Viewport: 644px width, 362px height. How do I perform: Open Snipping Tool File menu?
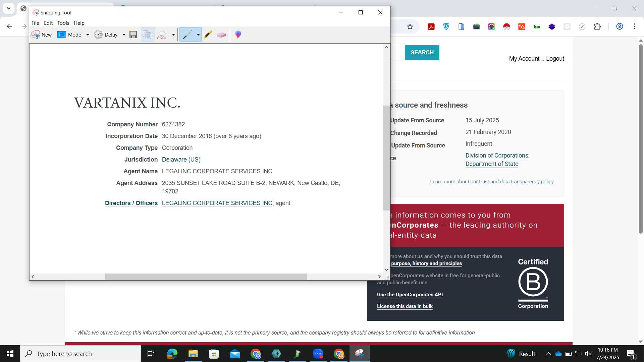[x=35, y=23]
